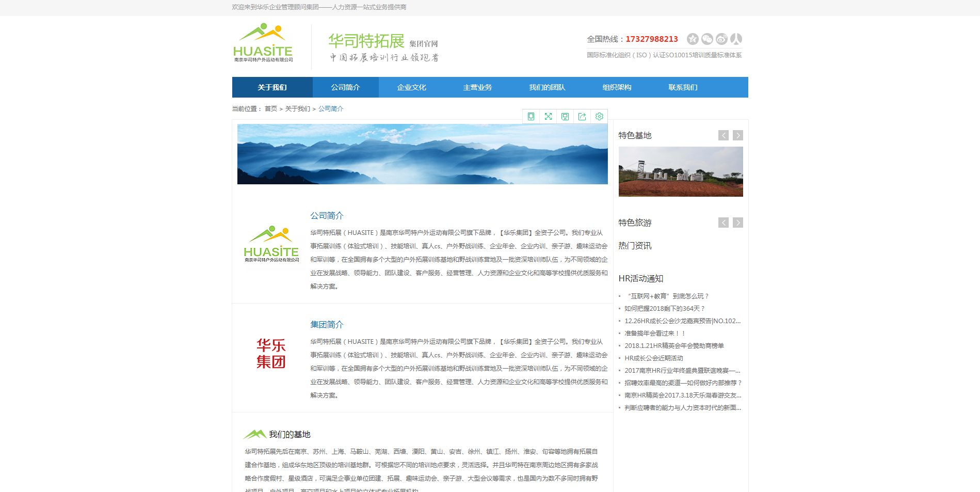Show previous 特色旅游 slide
980x492 pixels.
724,223
